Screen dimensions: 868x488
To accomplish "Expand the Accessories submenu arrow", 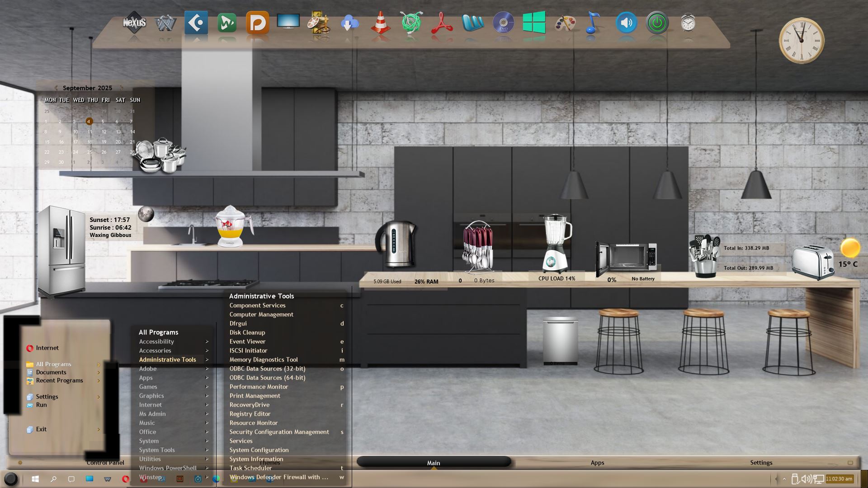I will tap(207, 351).
